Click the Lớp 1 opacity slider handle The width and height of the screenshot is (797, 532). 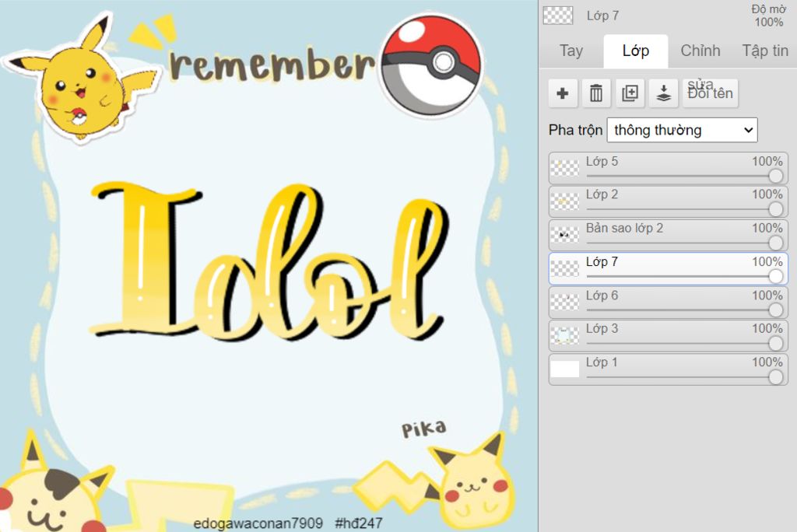tap(775, 376)
